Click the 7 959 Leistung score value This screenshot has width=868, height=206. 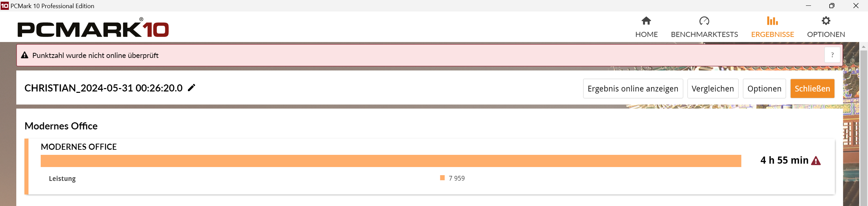coord(457,178)
